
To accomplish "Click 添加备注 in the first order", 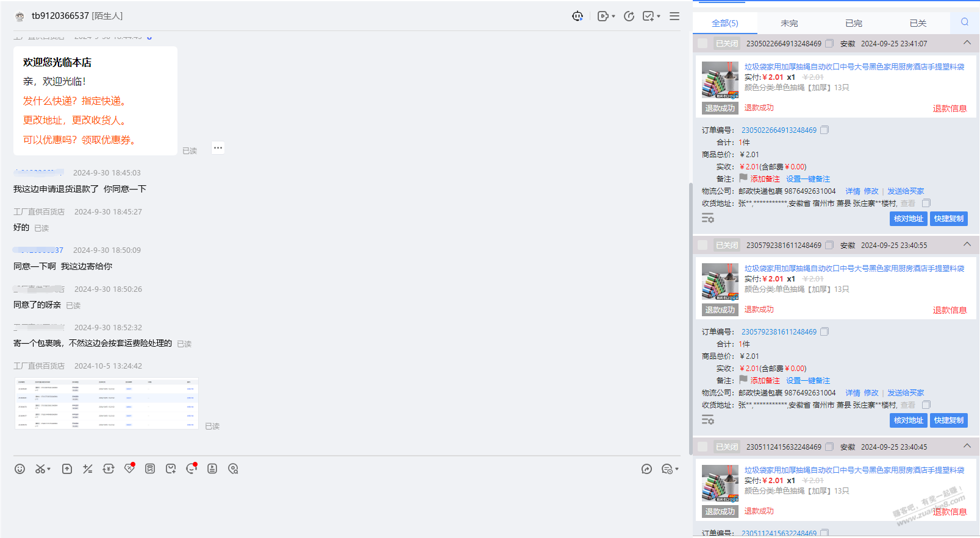I will (x=765, y=179).
